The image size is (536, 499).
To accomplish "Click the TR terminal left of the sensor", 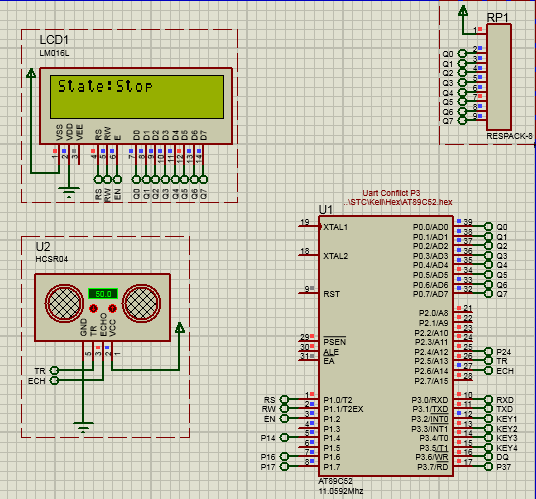I will [54, 370].
